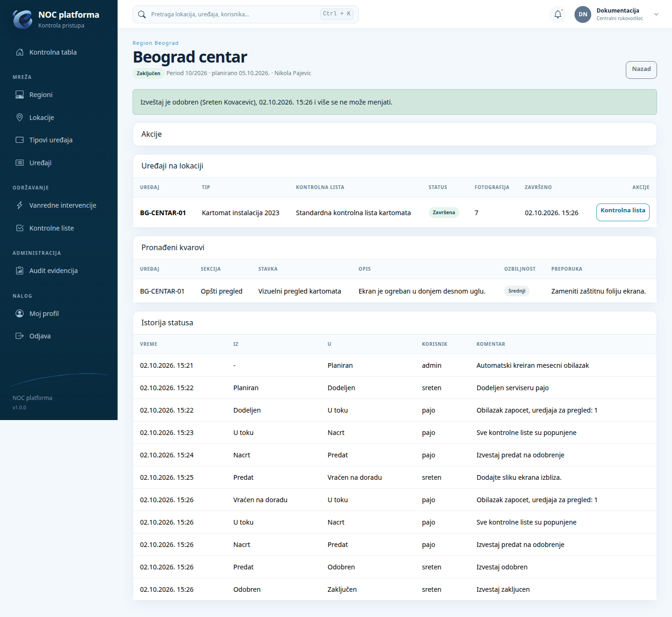Click the Ctrl + K shortcut badge
Image resolution: width=672 pixels, height=617 pixels.
point(336,14)
